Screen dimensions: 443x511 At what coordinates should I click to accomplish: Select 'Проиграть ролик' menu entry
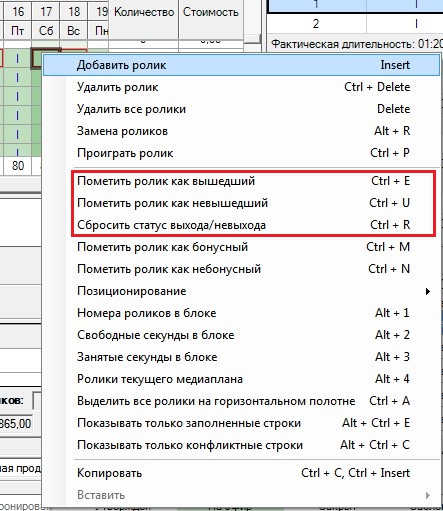[x=241, y=153]
